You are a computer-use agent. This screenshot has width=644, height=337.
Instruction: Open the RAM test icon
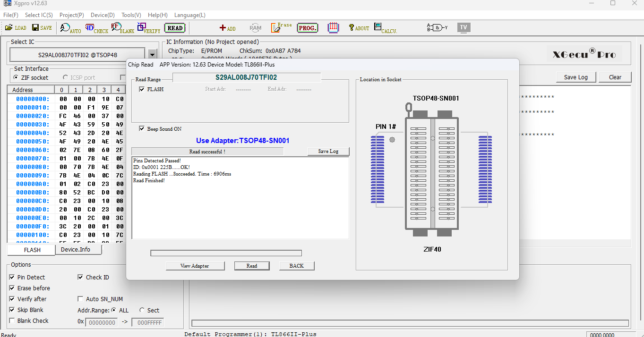coord(255,28)
